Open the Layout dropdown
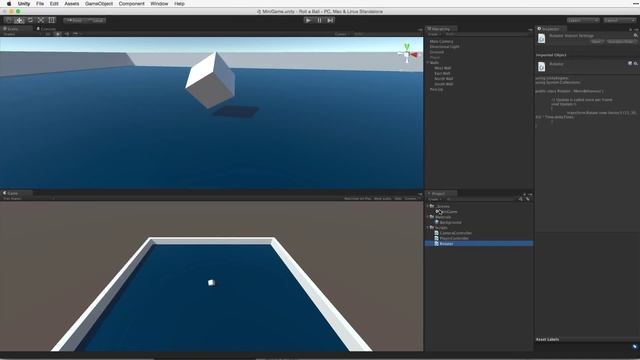The image size is (640, 360). click(619, 20)
